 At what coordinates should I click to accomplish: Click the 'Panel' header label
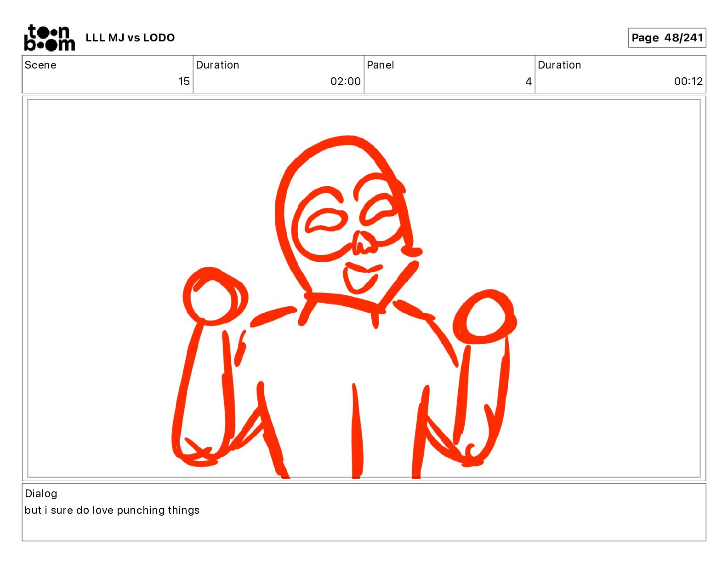tap(381, 65)
